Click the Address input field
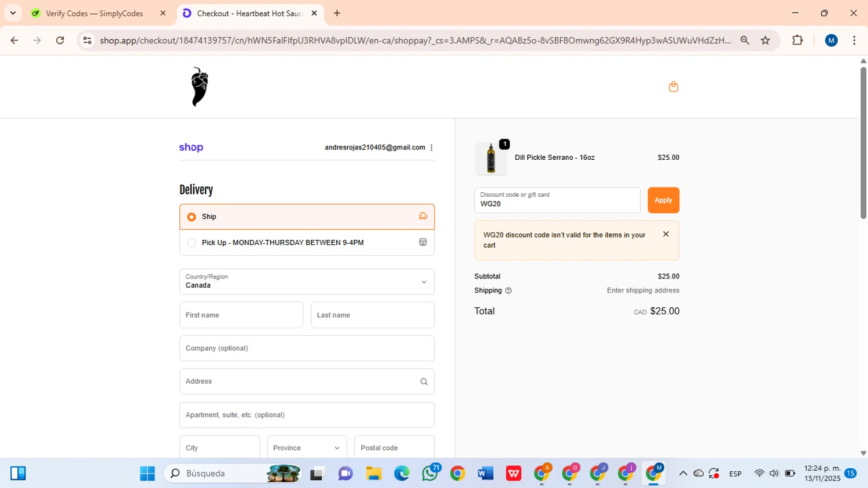 [307, 381]
